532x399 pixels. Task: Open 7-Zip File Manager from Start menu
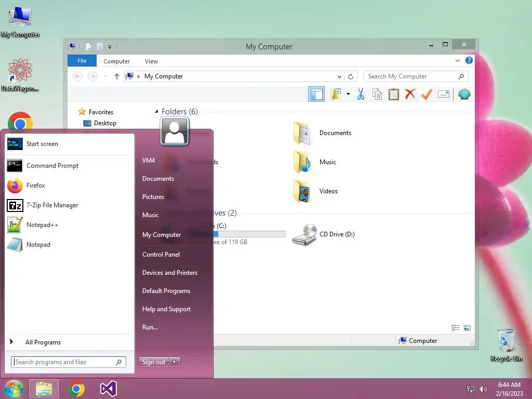coord(68,205)
